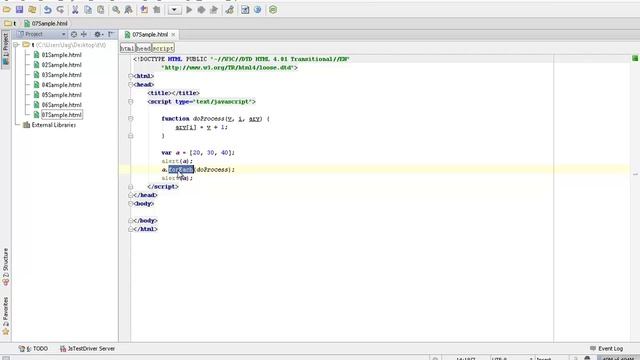Toggle the Project side tool tab
Screen dimensions: 640x360
click(5, 49)
